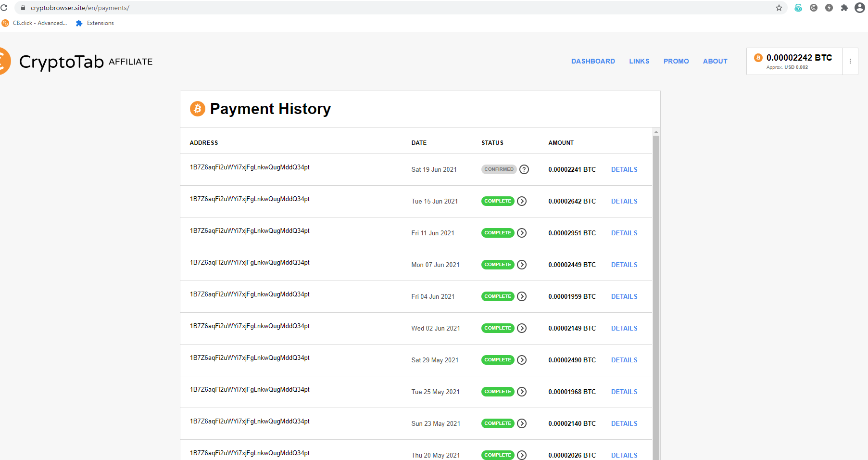
Task: Open DETAILS for Sat 29 May 2021 payment
Action: point(624,360)
